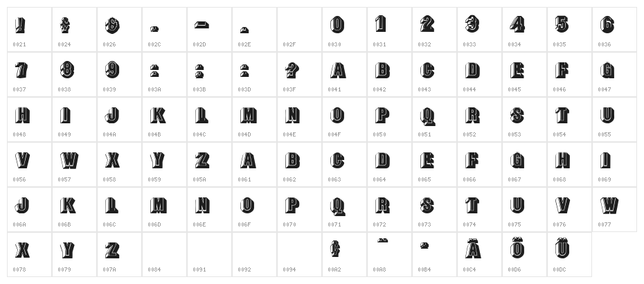Choose the uppercase M glyph labeled 004D
This screenshot has height=284, width=644.
(248, 116)
